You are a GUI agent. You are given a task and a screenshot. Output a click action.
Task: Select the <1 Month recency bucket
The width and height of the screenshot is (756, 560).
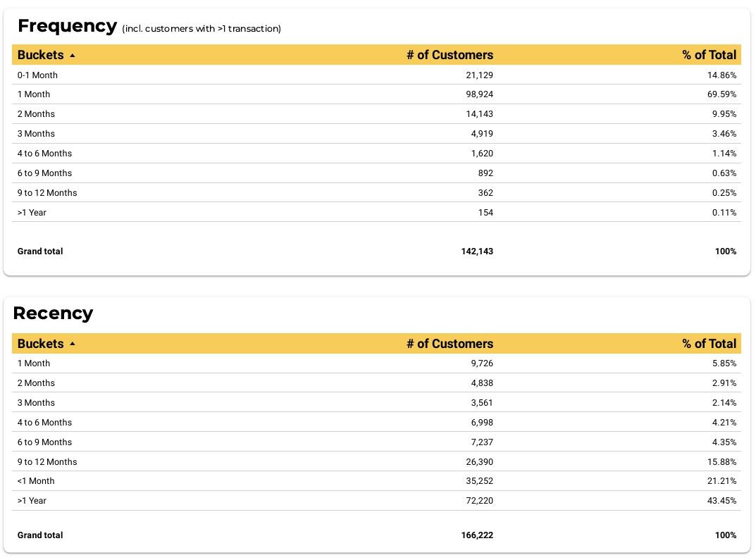click(x=36, y=481)
